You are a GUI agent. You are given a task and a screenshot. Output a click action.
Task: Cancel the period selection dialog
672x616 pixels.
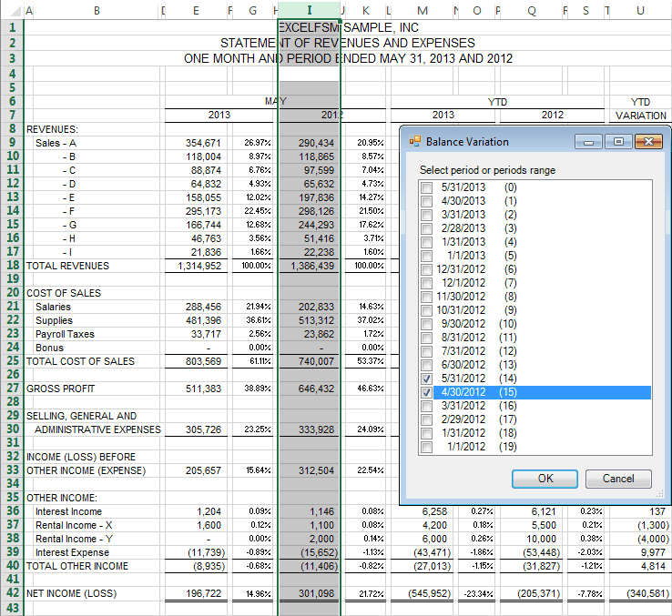tap(618, 479)
